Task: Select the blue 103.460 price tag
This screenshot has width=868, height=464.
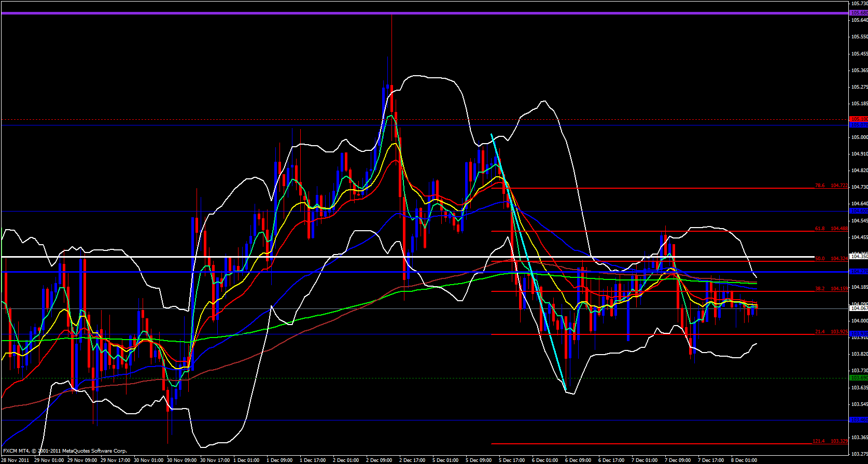Action: pyautogui.click(x=858, y=420)
